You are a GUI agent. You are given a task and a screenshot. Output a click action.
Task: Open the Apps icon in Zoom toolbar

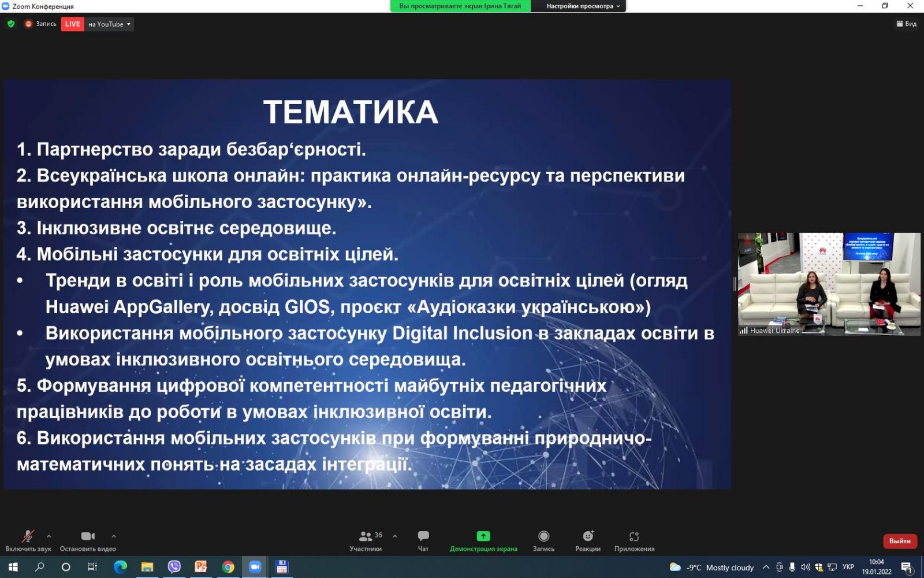click(634, 536)
